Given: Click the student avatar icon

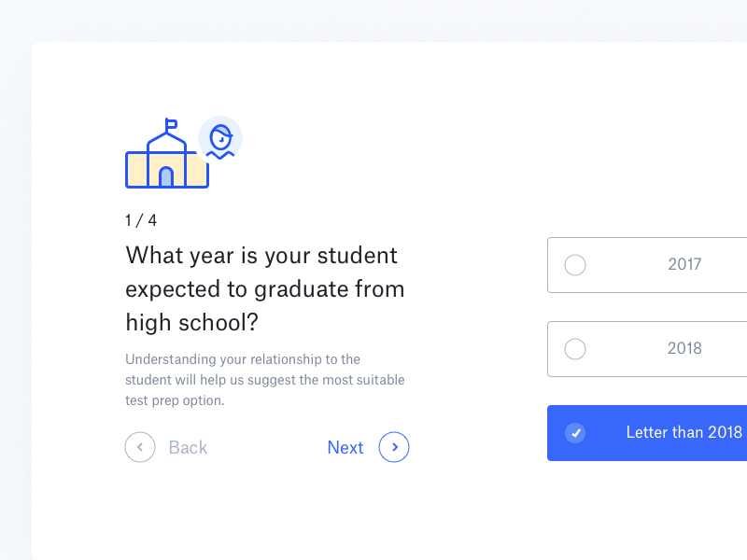Looking at the screenshot, I should coord(220,138).
